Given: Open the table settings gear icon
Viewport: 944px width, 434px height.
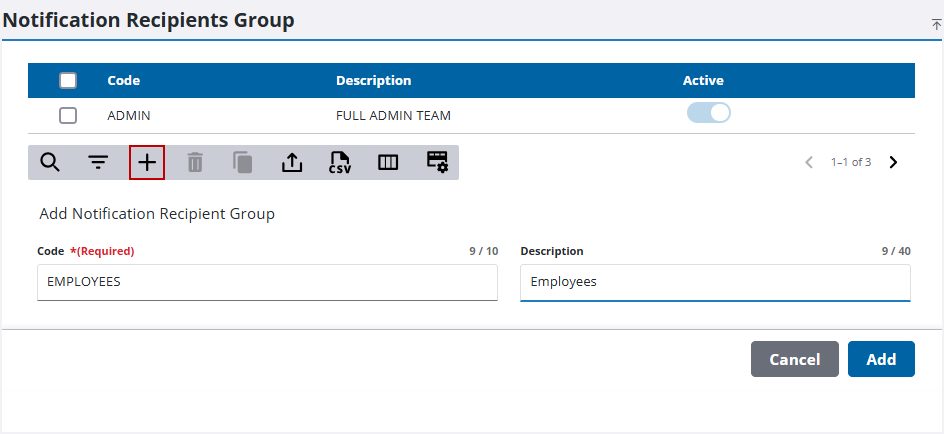Looking at the screenshot, I should pos(437,162).
